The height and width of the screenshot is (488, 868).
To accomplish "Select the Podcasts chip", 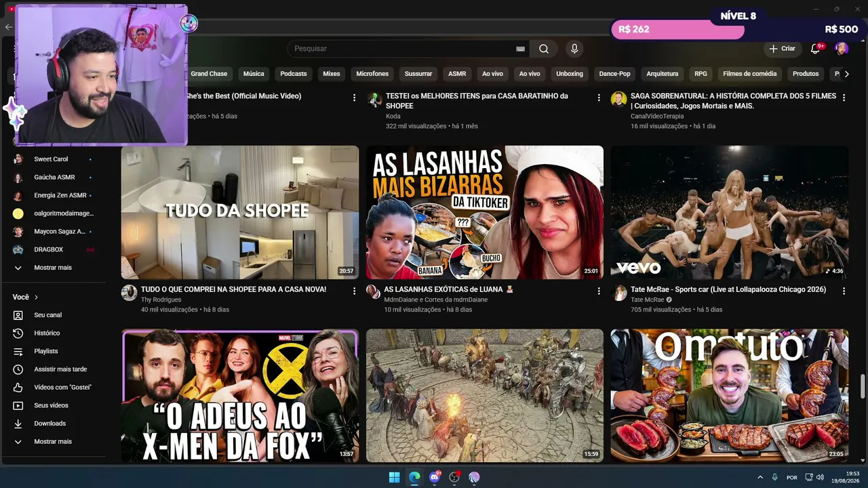I will [x=294, y=74].
